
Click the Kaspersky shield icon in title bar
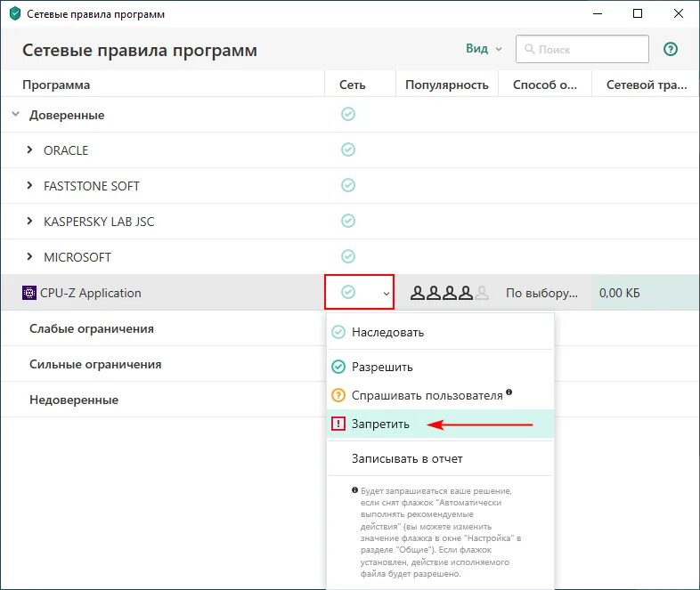[x=15, y=13]
